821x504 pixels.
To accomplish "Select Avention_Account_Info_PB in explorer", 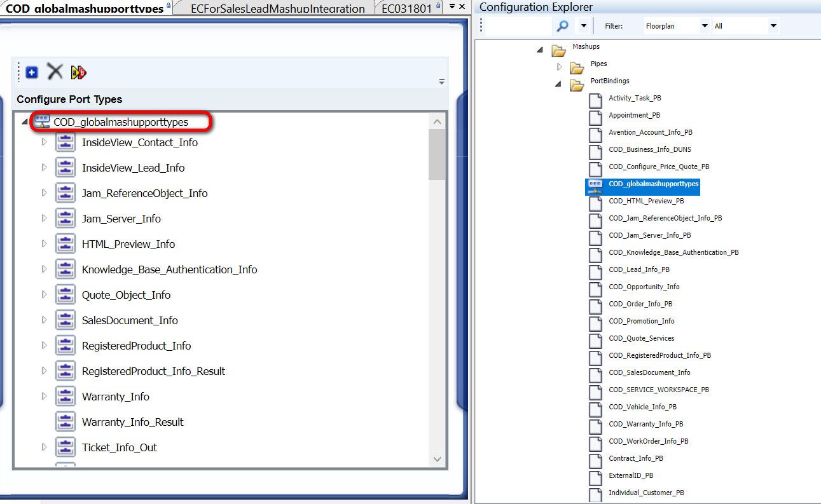I will click(651, 132).
